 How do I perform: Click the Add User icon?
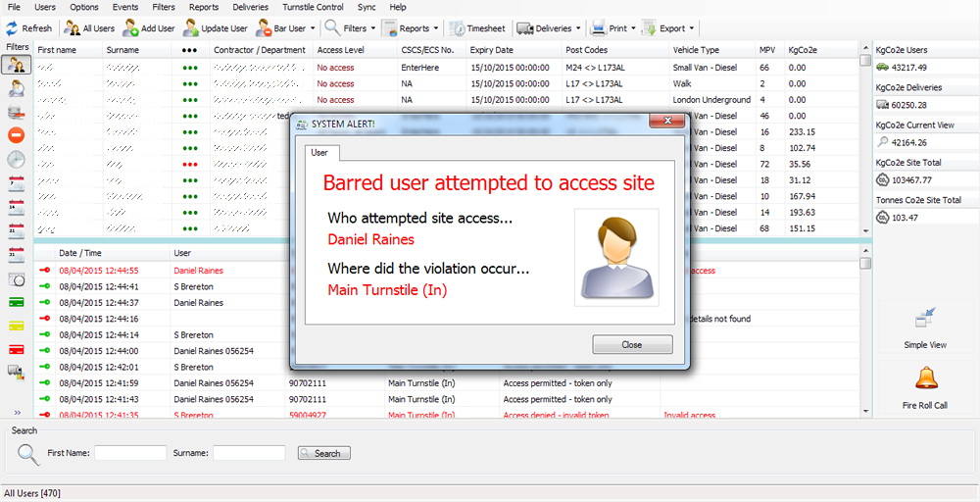click(130, 28)
